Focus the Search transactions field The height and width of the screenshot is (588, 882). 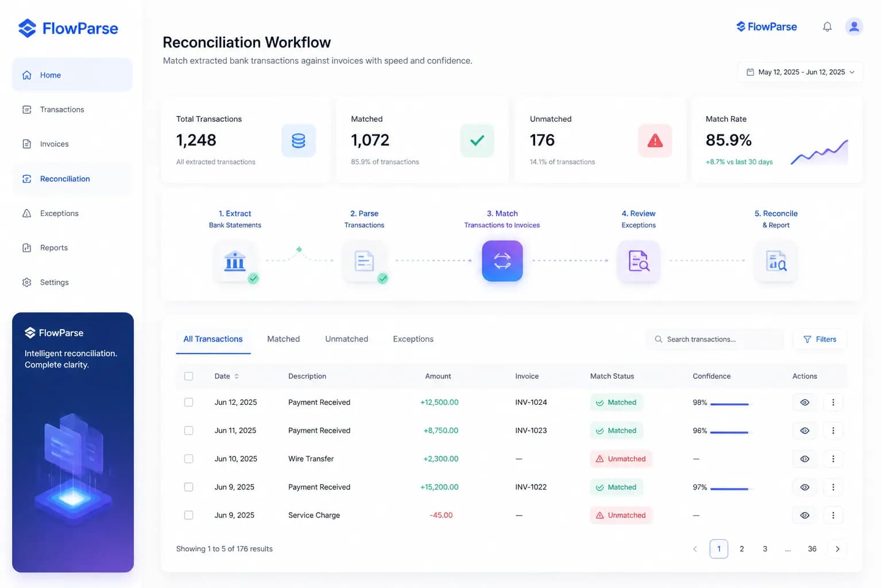(x=715, y=339)
